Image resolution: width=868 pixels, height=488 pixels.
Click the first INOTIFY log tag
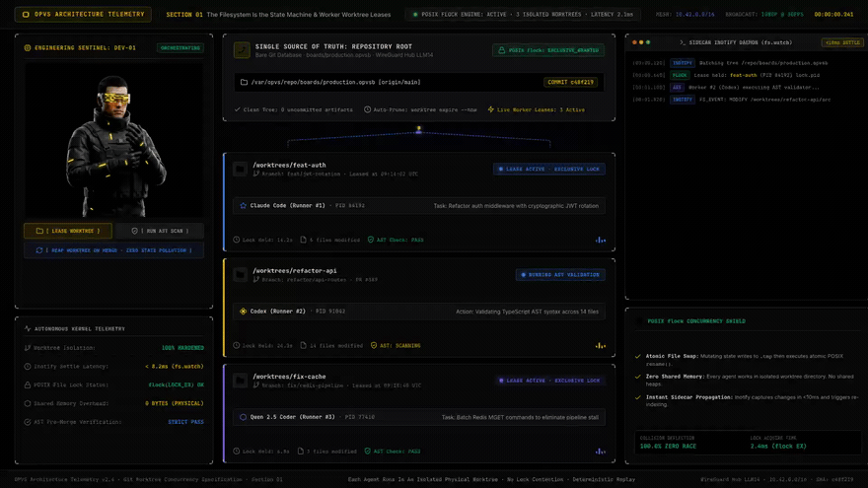(682, 63)
